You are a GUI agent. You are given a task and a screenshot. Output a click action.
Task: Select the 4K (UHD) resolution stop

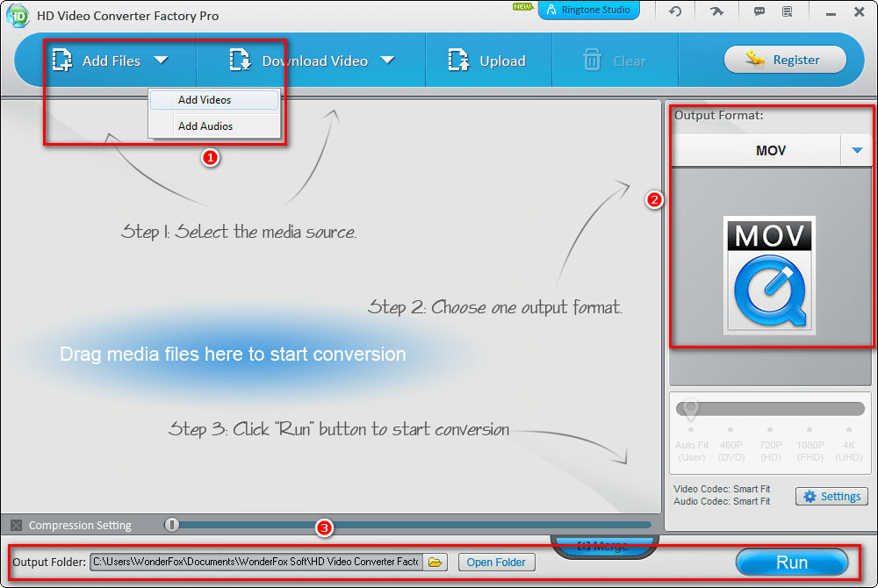(x=849, y=446)
